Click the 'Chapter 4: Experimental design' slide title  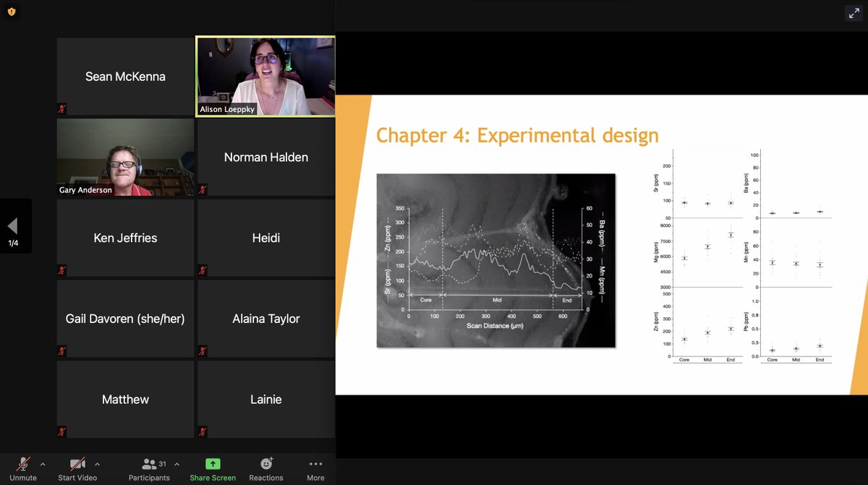point(517,135)
